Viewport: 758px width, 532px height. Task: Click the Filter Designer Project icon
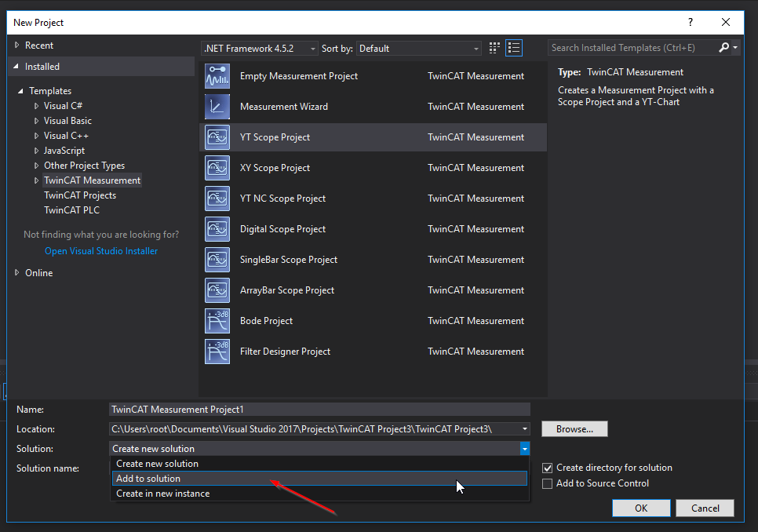(x=217, y=352)
